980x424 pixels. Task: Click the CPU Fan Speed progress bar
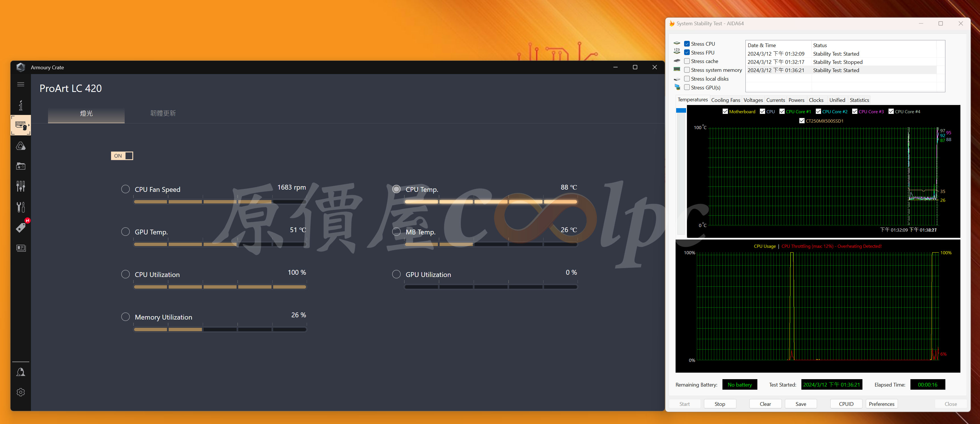[220, 201]
